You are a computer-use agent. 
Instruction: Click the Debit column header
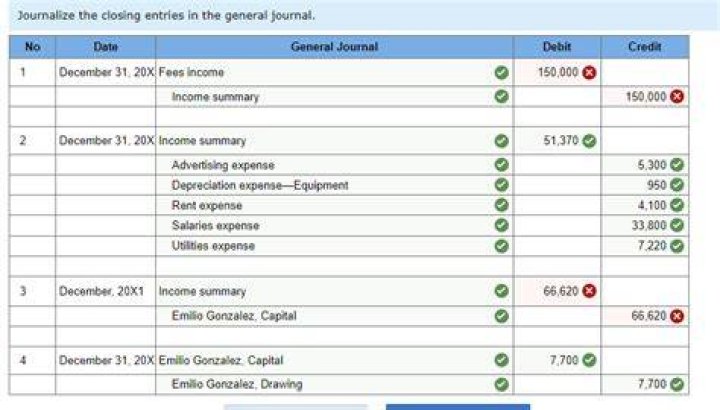coord(557,47)
